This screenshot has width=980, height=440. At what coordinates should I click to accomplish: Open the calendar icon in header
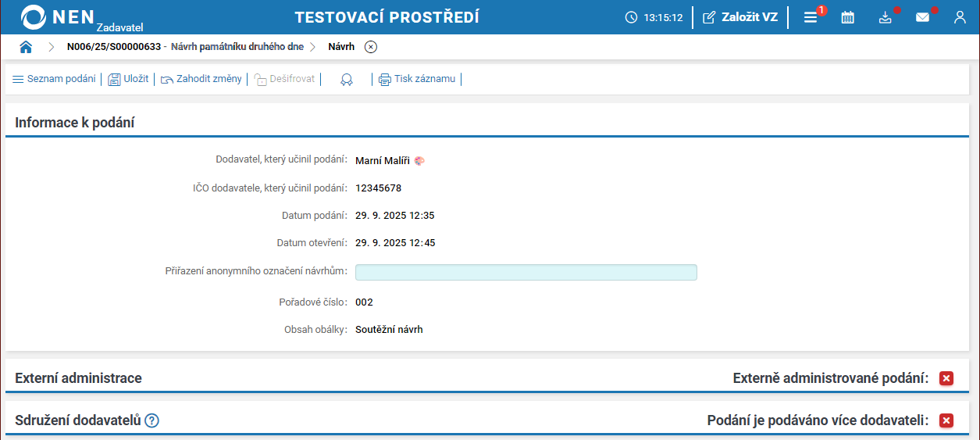coord(847,17)
